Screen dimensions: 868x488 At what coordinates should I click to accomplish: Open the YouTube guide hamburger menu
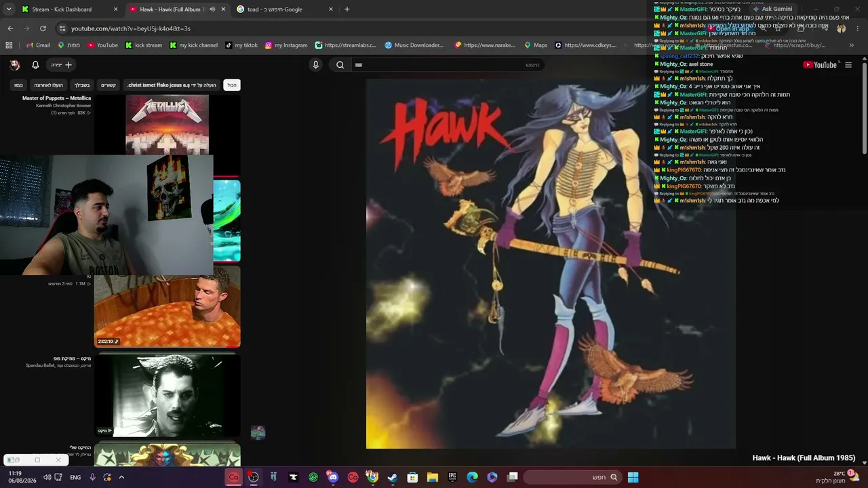click(x=848, y=65)
